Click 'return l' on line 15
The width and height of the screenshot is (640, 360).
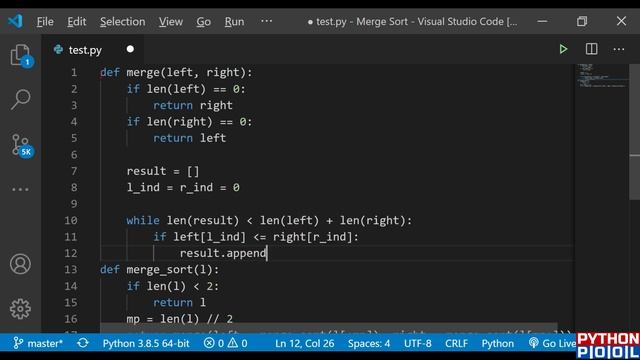[180, 302]
